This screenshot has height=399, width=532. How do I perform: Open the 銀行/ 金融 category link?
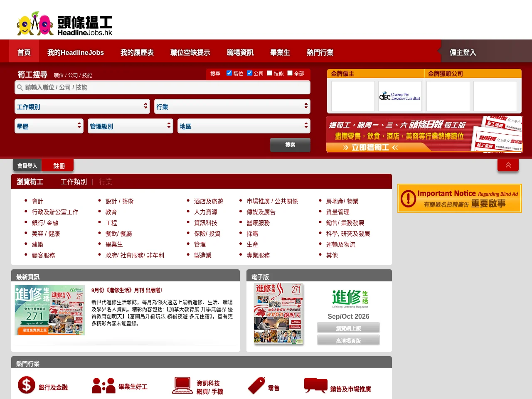point(45,223)
